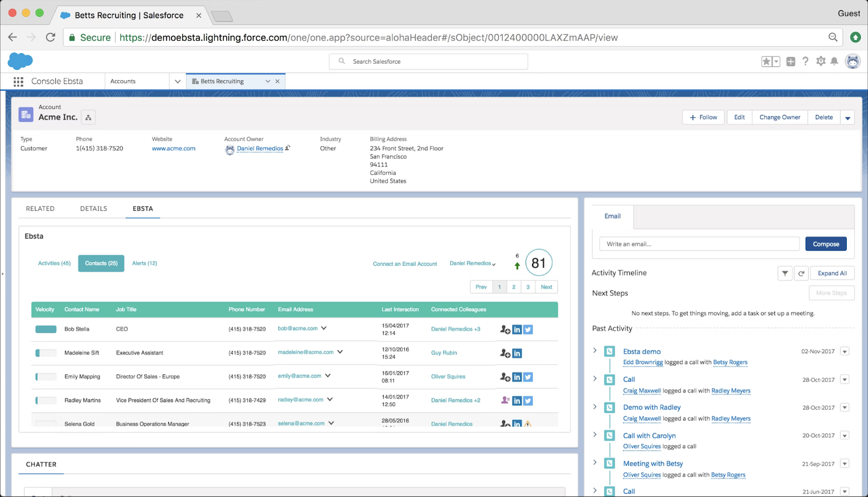The height and width of the screenshot is (497, 868).
Task: Show Activities (45) in Ebsta
Action: coord(54,263)
